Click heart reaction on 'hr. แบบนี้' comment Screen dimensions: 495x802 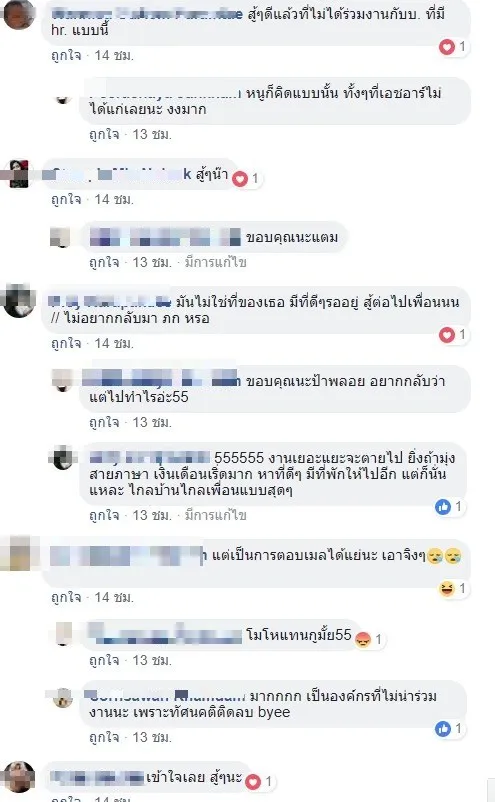click(447, 47)
